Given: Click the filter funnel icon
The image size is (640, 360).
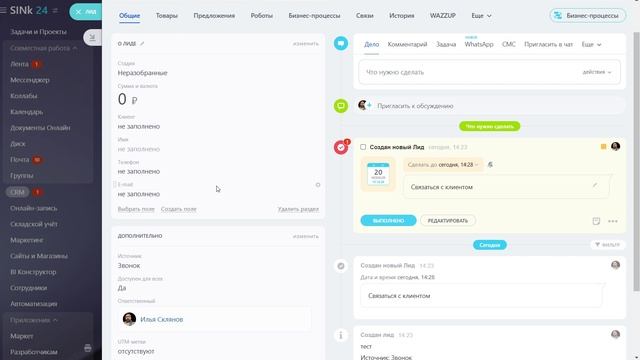Looking at the screenshot, I should pos(597,244).
